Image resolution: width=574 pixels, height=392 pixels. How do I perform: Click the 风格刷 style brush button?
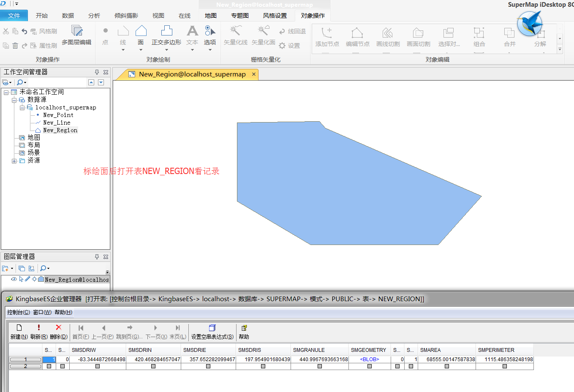point(44,31)
